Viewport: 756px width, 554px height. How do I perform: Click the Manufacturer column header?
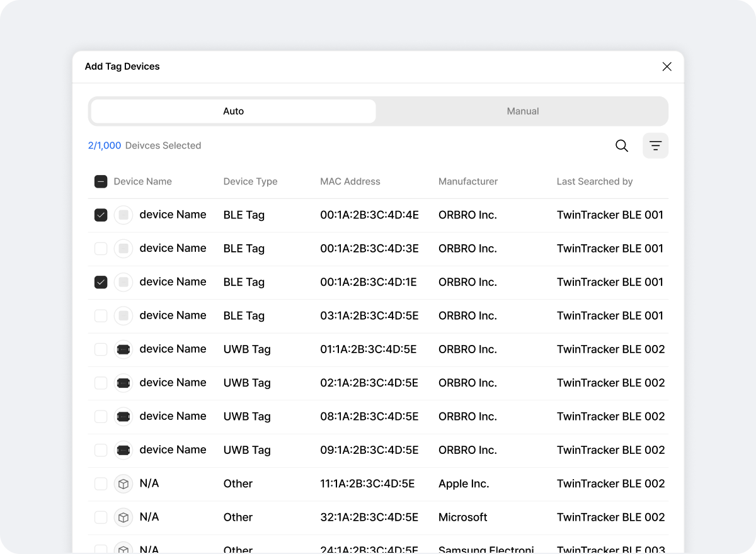click(467, 182)
